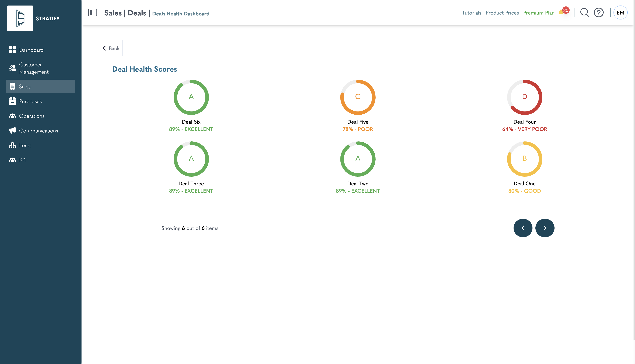The width and height of the screenshot is (635, 364).
Task: Expand Customer Management menu
Action: click(34, 68)
